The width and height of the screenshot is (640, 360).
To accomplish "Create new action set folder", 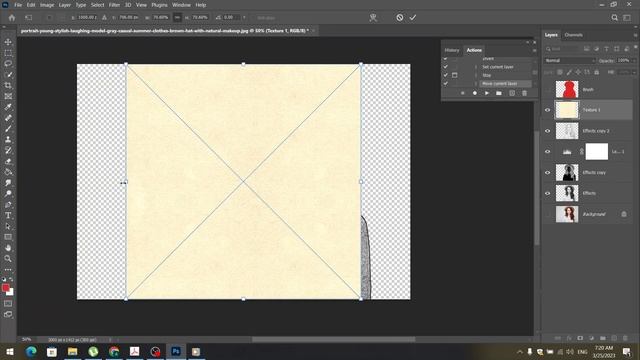I will coord(499,93).
